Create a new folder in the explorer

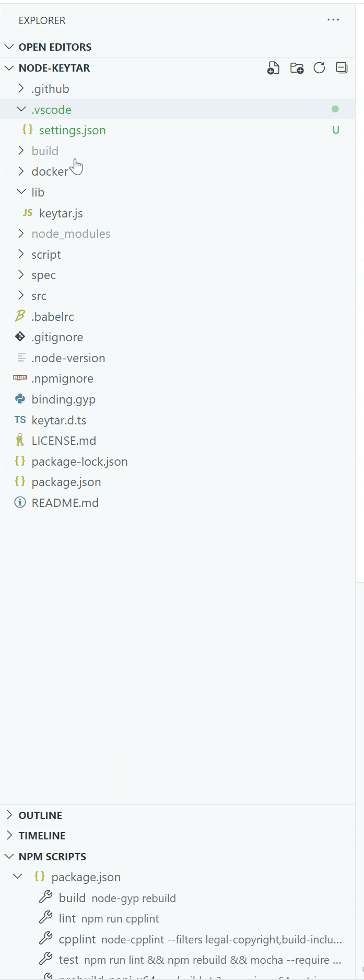(x=296, y=68)
